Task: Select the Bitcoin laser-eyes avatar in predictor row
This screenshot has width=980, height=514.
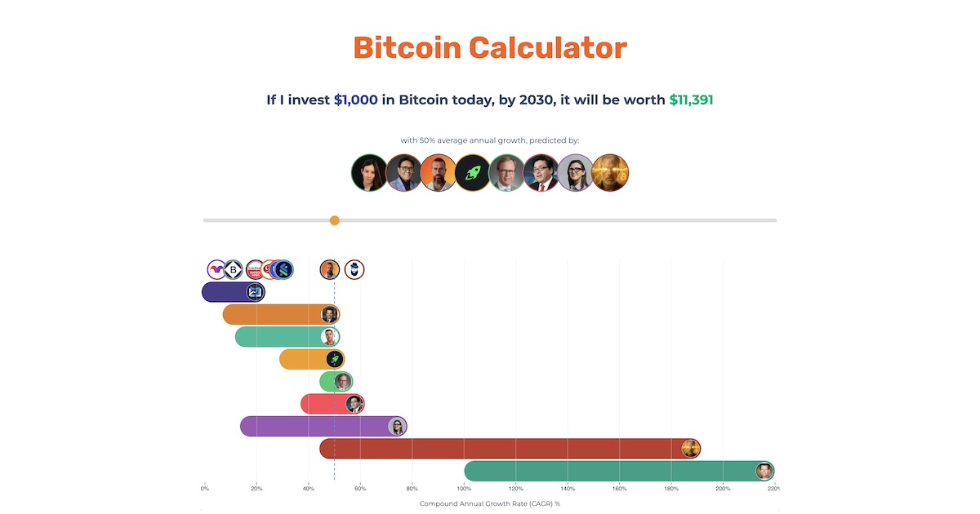Action: [611, 172]
